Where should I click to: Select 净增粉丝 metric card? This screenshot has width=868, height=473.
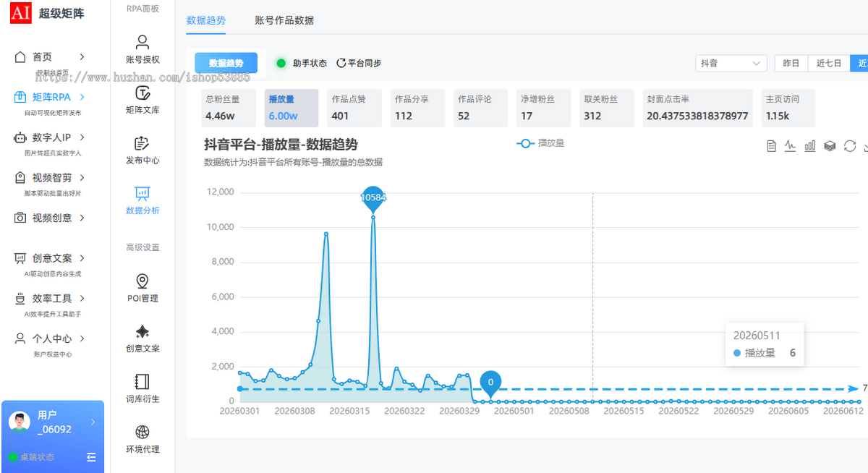(543, 108)
